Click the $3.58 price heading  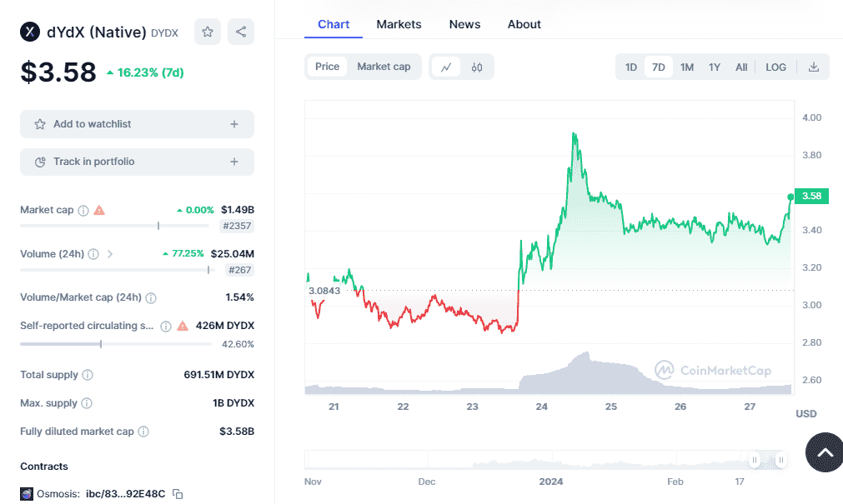tap(58, 72)
